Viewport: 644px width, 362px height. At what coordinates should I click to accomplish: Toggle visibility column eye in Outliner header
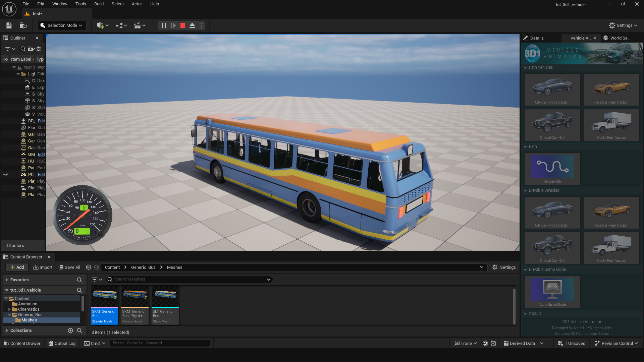point(5,59)
